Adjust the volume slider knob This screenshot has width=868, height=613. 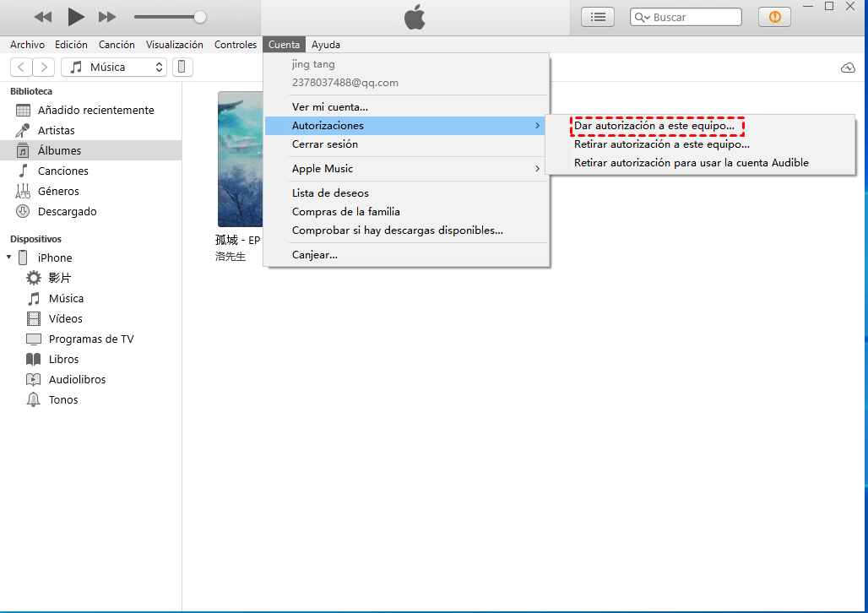click(x=200, y=17)
